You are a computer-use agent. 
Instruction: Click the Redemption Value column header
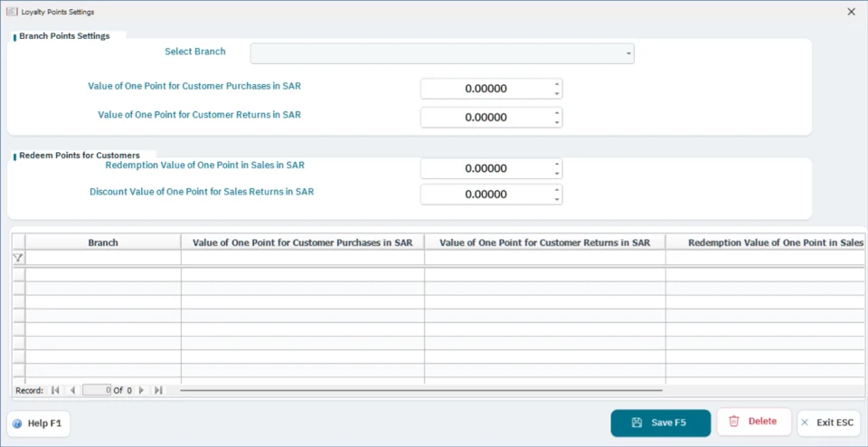pos(766,243)
